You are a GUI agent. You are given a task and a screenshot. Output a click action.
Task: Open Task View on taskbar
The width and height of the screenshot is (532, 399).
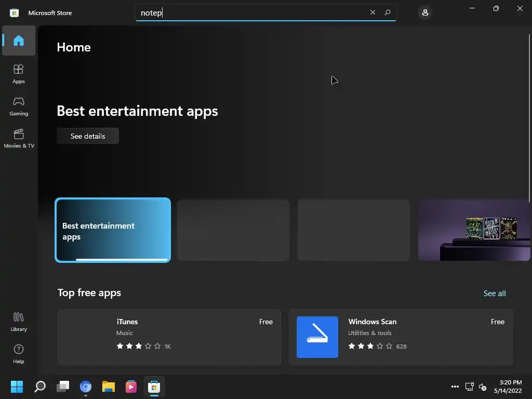[63, 387]
